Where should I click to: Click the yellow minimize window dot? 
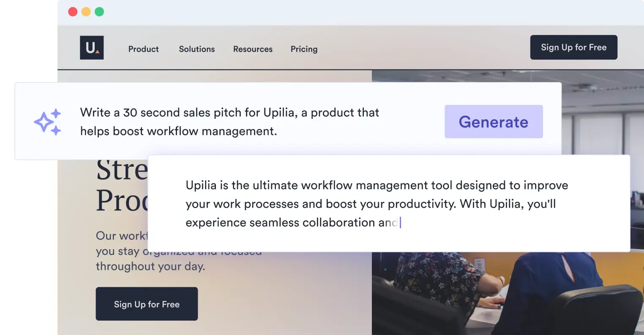point(86,12)
